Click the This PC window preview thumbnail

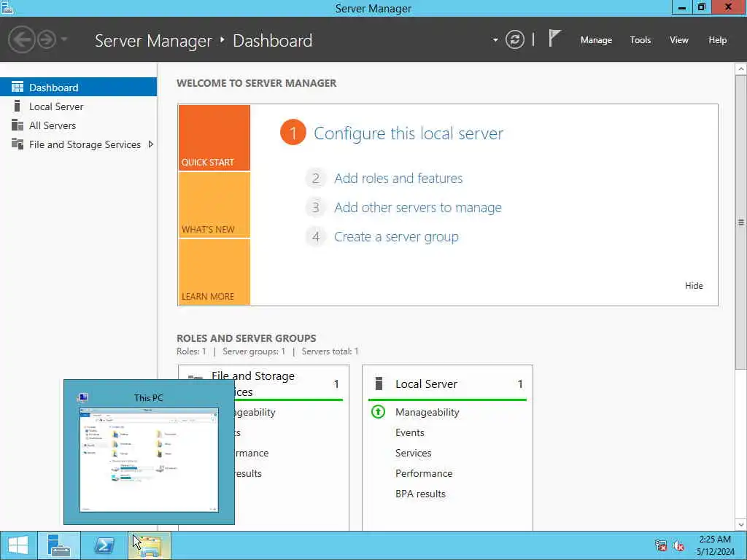(149, 459)
